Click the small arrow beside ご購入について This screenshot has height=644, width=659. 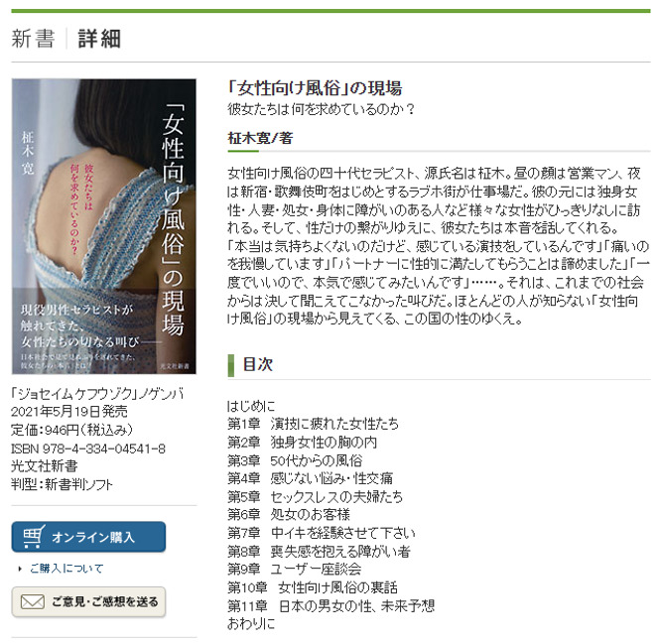(20, 569)
